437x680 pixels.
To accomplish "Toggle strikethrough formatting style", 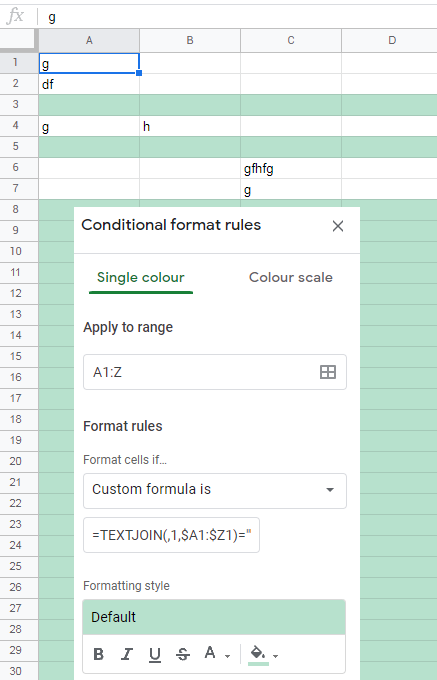I will 183,654.
